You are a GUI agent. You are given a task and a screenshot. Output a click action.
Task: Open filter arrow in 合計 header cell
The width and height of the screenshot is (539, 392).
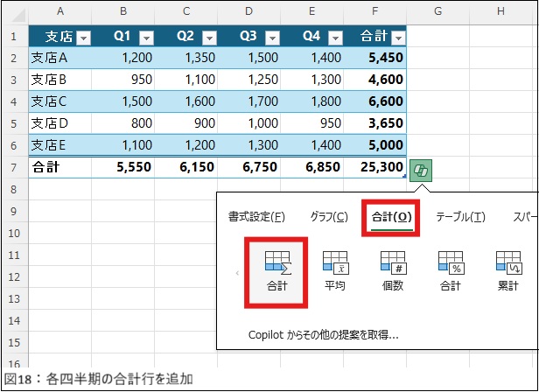(x=397, y=38)
